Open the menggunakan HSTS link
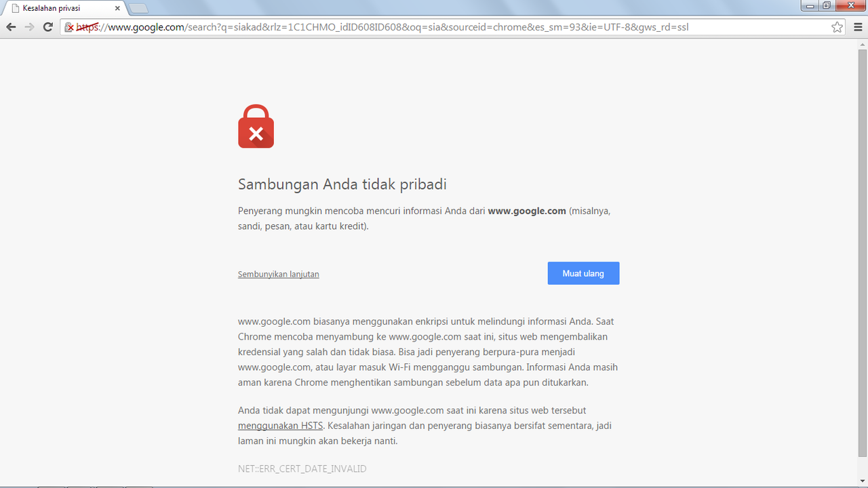This screenshot has height=488, width=868. (280, 426)
